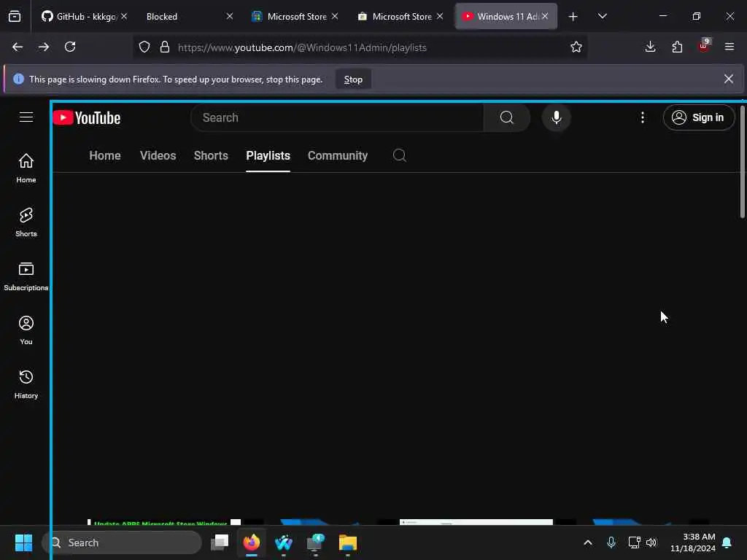The image size is (747, 560).
Task: Click the channel search magnifier icon
Action: pyautogui.click(x=399, y=155)
